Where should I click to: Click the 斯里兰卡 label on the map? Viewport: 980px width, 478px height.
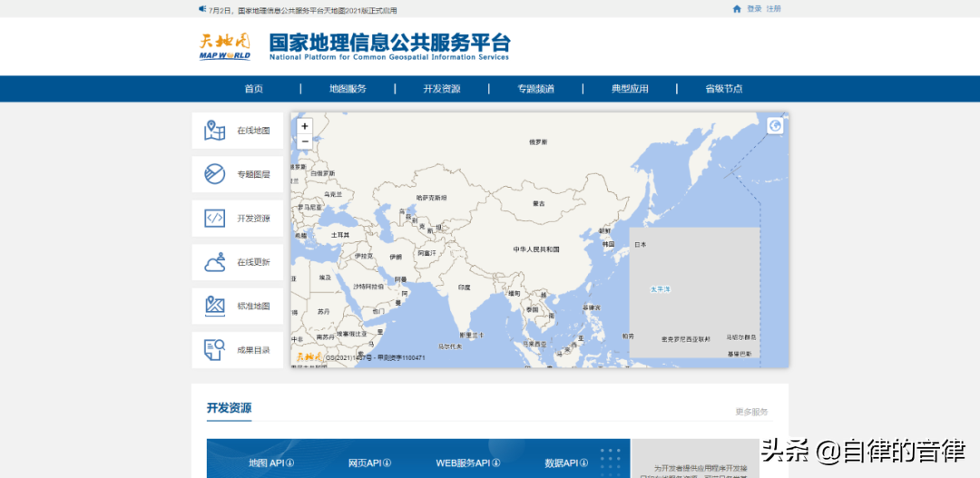[x=471, y=336]
